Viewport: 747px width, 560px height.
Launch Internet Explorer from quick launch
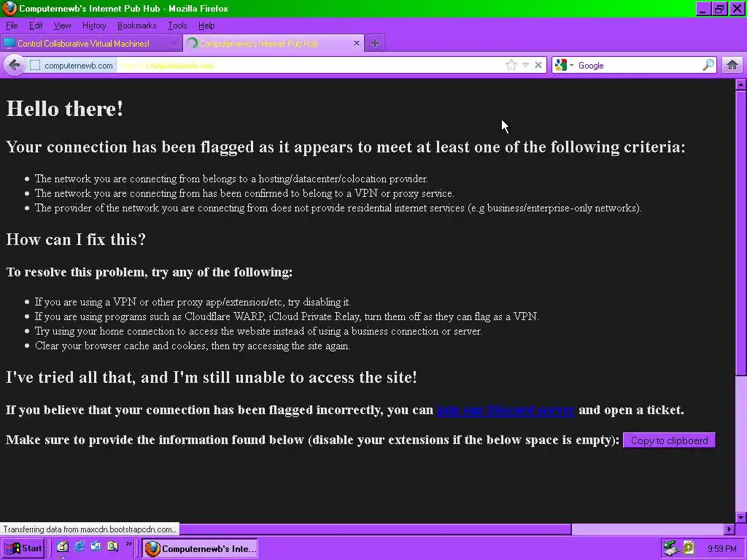[79, 547]
